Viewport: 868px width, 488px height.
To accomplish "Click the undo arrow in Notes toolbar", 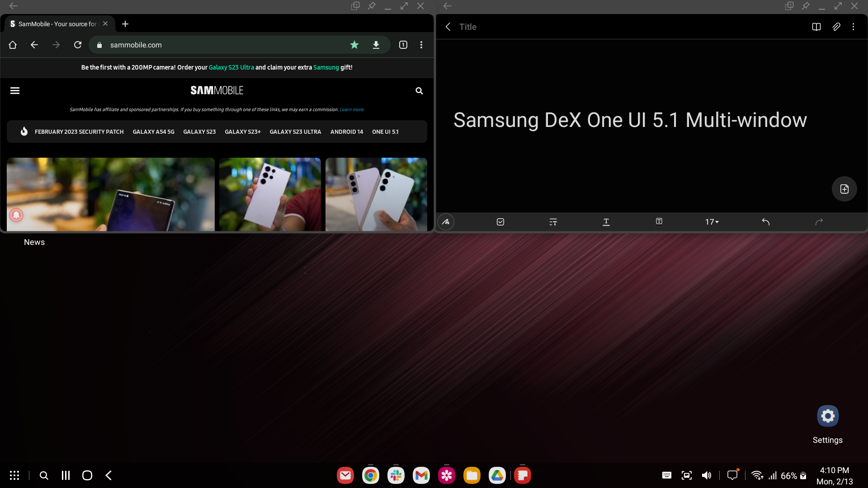I will click(x=765, y=222).
